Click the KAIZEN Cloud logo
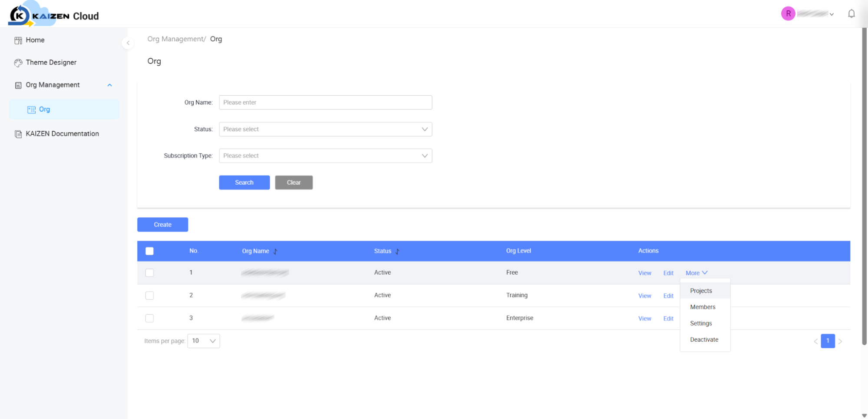The height and width of the screenshot is (419, 868). tap(54, 14)
